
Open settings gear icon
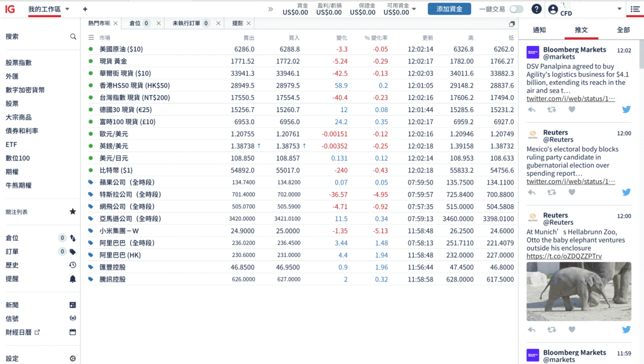tap(73, 359)
